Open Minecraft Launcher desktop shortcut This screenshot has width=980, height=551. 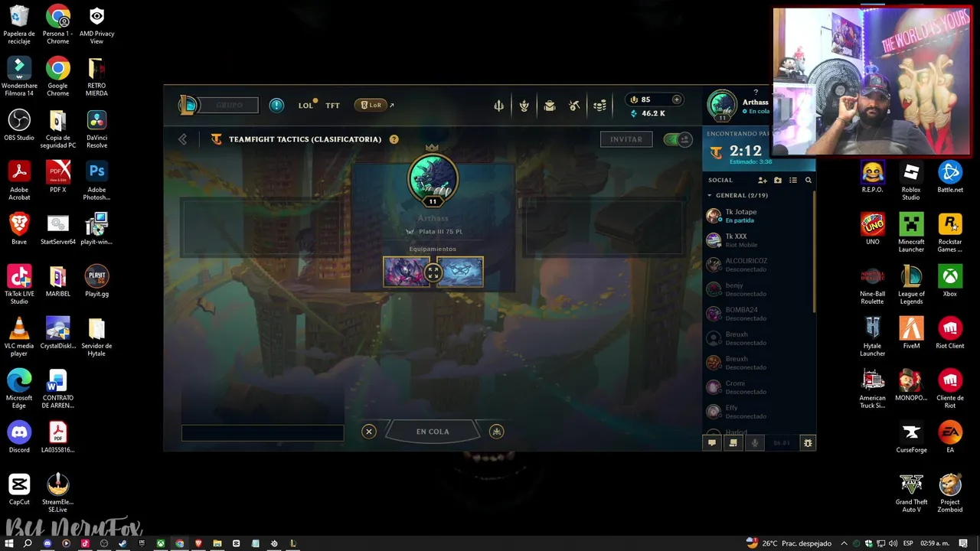[x=911, y=233]
